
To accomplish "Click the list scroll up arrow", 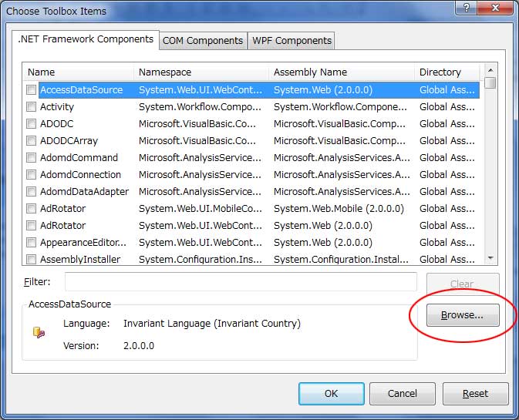I will pos(490,70).
